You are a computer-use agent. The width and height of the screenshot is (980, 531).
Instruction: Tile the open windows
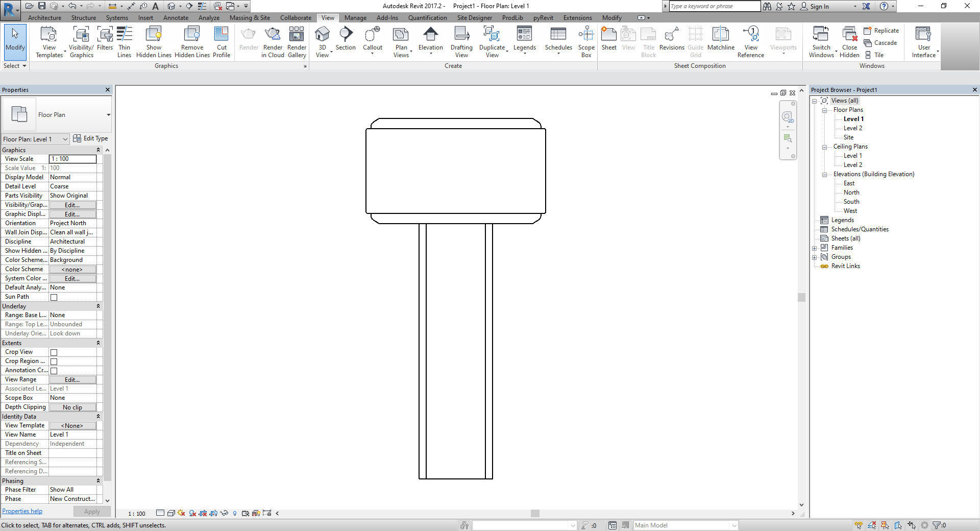click(x=874, y=55)
